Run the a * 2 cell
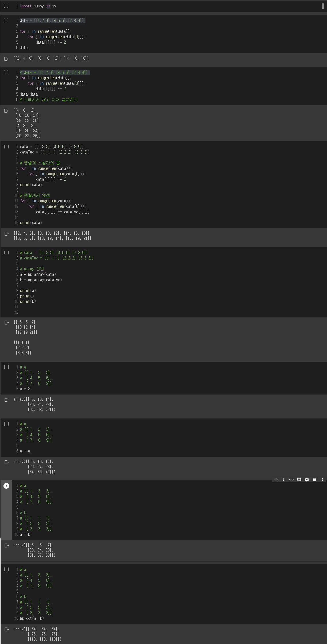The image size is (327, 644). click(6, 367)
